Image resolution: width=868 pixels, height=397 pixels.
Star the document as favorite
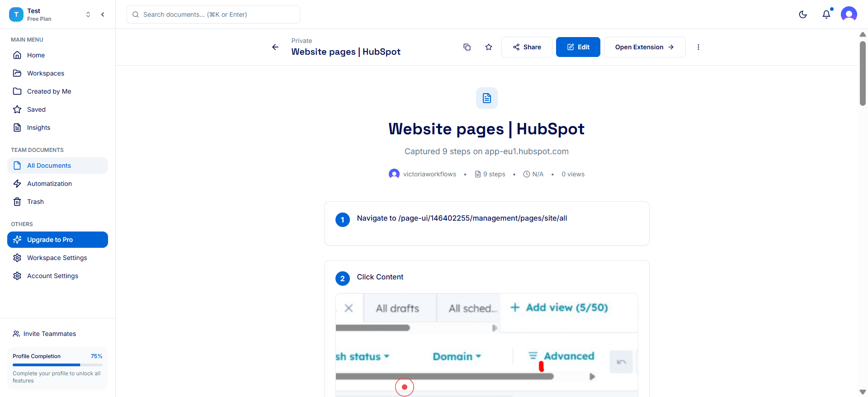489,47
